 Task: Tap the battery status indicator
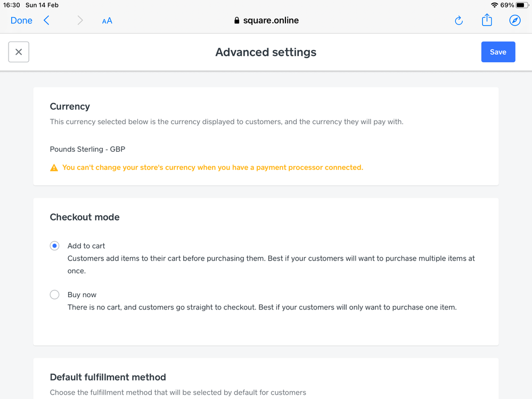[522, 5]
